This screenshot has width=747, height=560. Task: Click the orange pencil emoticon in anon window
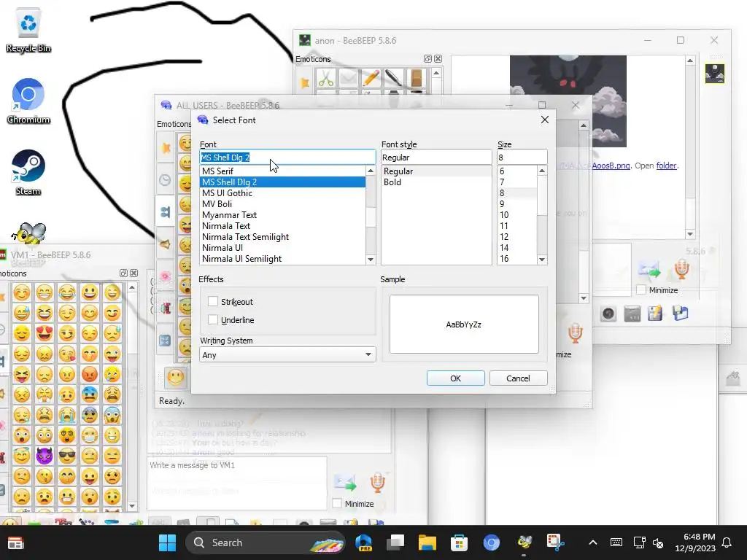[371, 78]
